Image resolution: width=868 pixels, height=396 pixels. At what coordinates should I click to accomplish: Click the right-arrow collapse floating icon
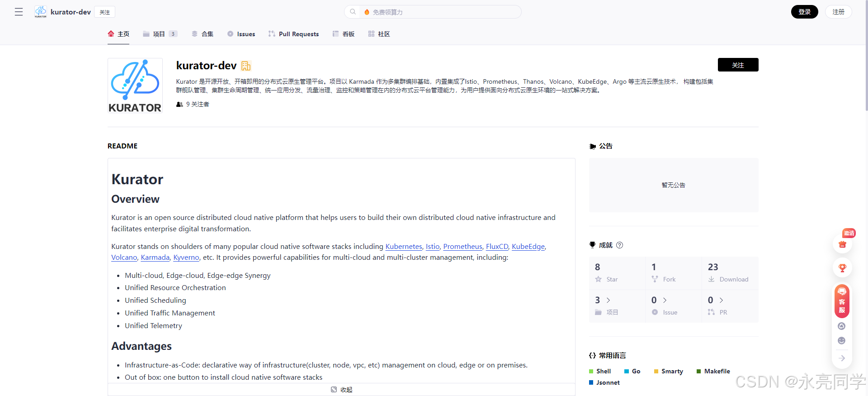(842, 358)
